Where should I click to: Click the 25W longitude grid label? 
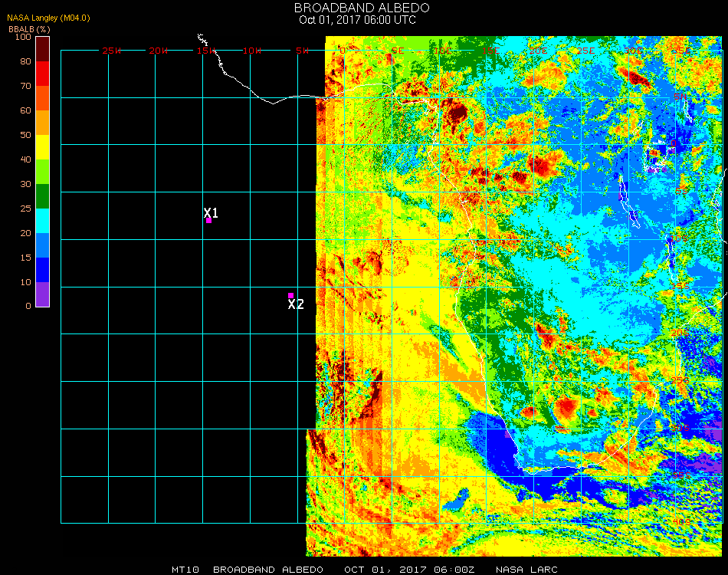click(112, 51)
